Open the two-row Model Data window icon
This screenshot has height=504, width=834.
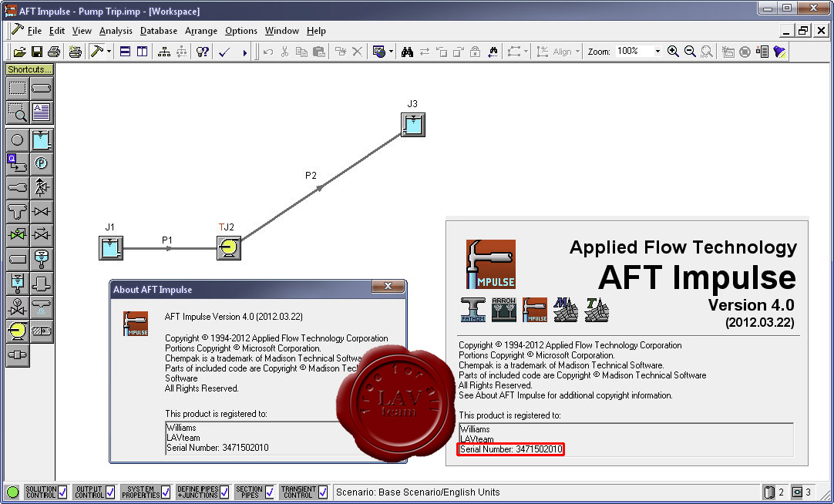tap(125, 52)
